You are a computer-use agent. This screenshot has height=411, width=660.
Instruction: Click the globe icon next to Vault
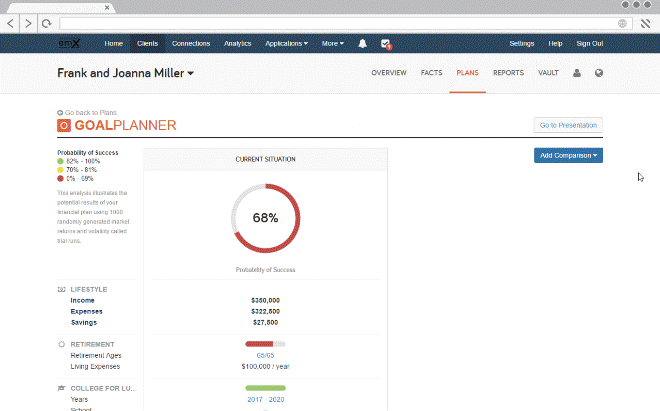pos(599,73)
